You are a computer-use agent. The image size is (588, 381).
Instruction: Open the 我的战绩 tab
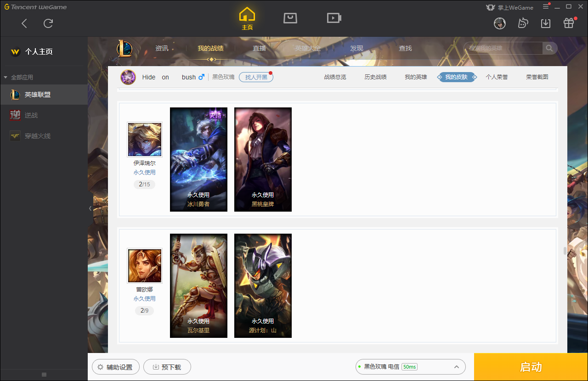[211, 48]
